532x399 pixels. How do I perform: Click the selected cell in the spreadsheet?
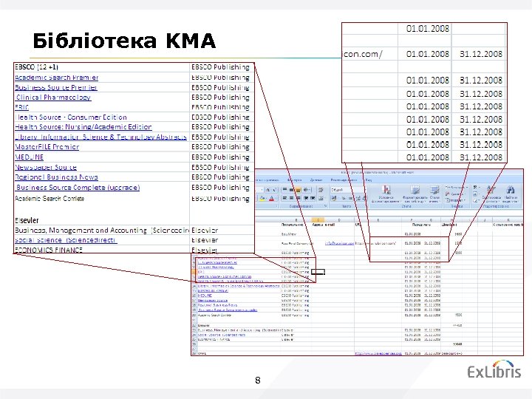(x=318, y=272)
